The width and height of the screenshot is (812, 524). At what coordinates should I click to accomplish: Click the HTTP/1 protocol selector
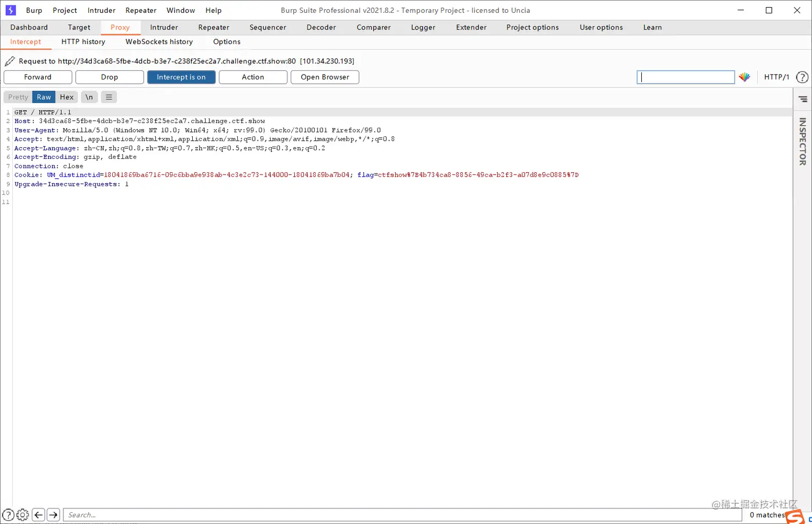[x=777, y=77]
